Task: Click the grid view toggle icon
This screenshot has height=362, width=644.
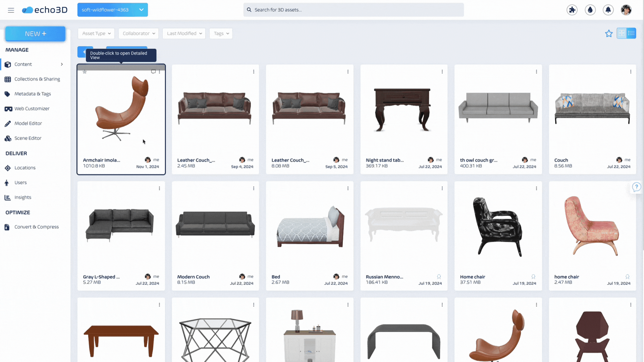Action: tap(622, 33)
